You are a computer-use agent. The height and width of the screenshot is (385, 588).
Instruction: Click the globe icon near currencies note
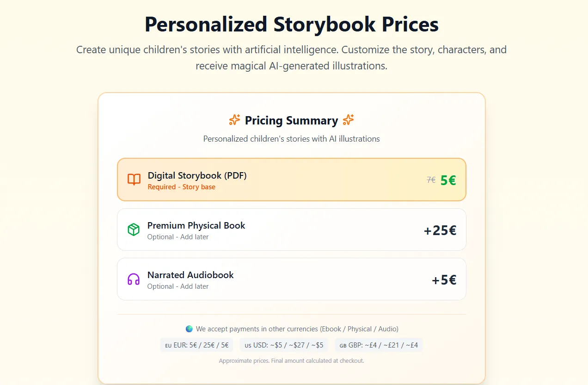[189, 329]
